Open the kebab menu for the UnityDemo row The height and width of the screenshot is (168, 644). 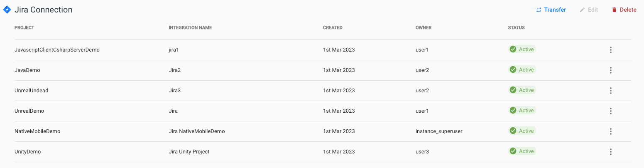(x=610, y=152)
